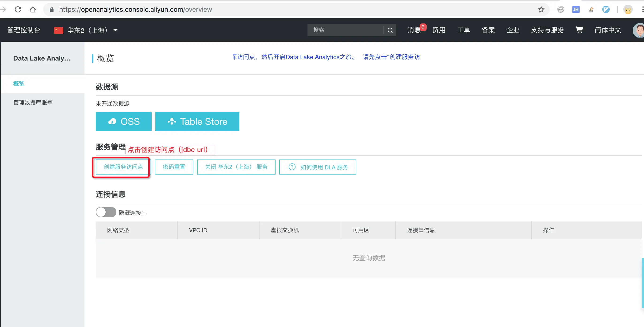The image size is (644, 327).
Task: Click the Table Store data source button
Action: click(197, 122)
